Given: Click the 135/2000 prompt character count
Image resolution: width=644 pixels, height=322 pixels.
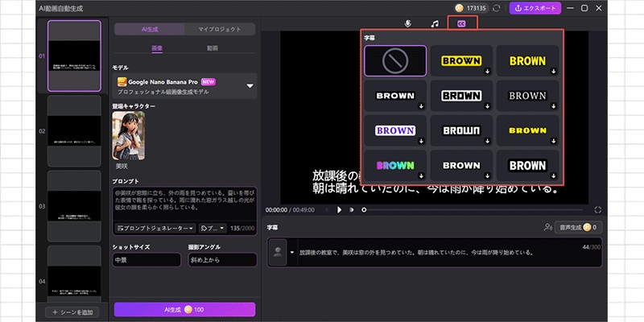Looking at the screenshot, I should (x=242, y=228).
